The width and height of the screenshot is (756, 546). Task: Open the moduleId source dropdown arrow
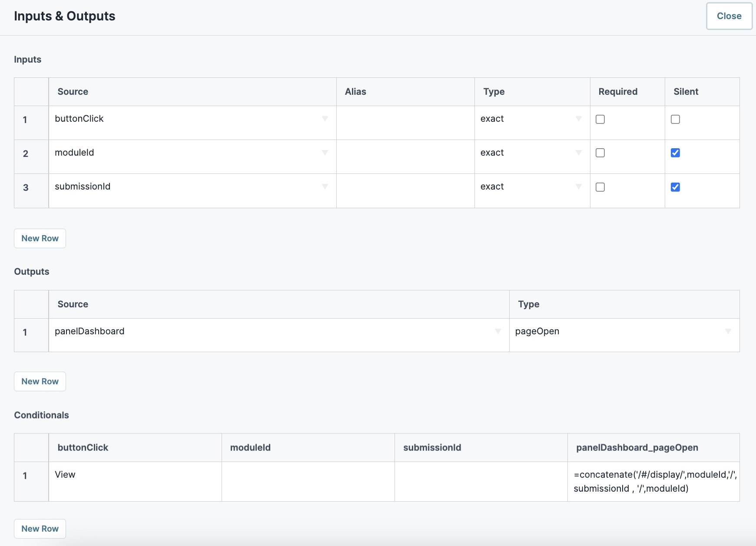click(325, 153)
